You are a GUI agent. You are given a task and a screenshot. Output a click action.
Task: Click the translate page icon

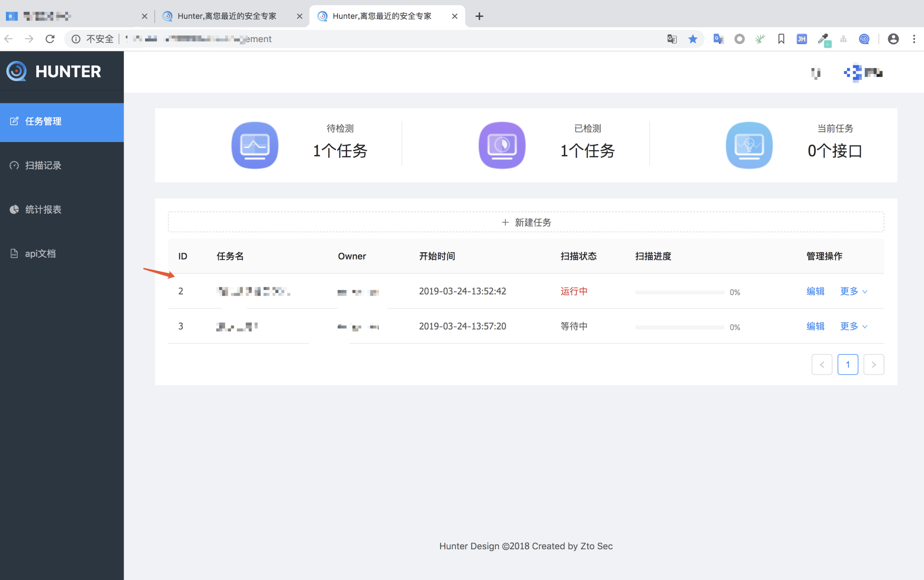point(672,39)
